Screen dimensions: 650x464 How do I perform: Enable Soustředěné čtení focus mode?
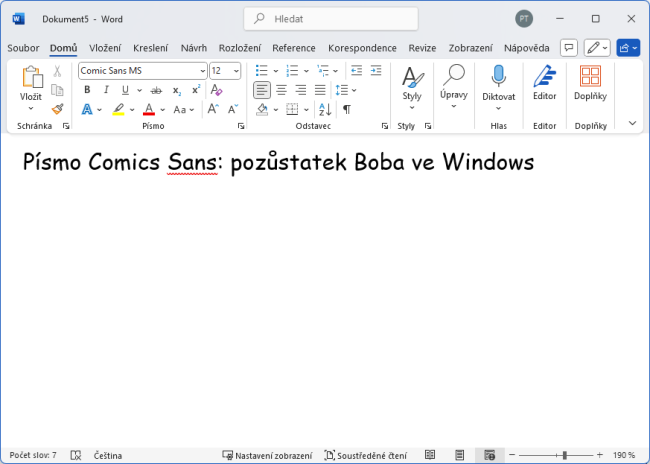click(x=366, y=455)
